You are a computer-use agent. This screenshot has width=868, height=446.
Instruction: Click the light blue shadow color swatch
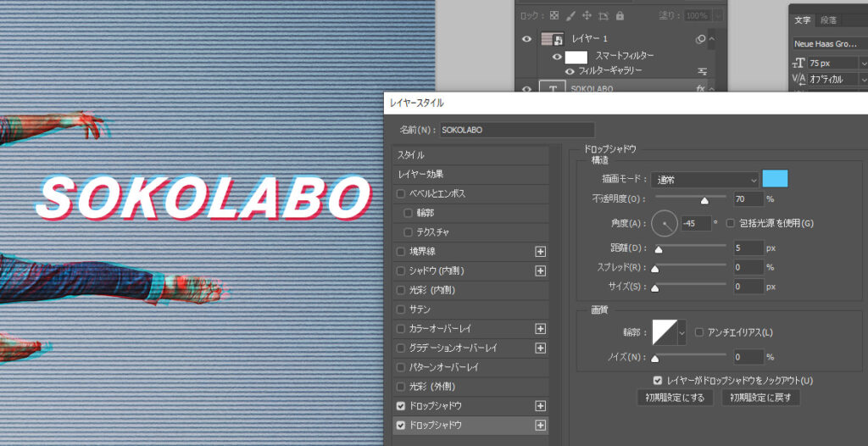click(x=775, y=179)
